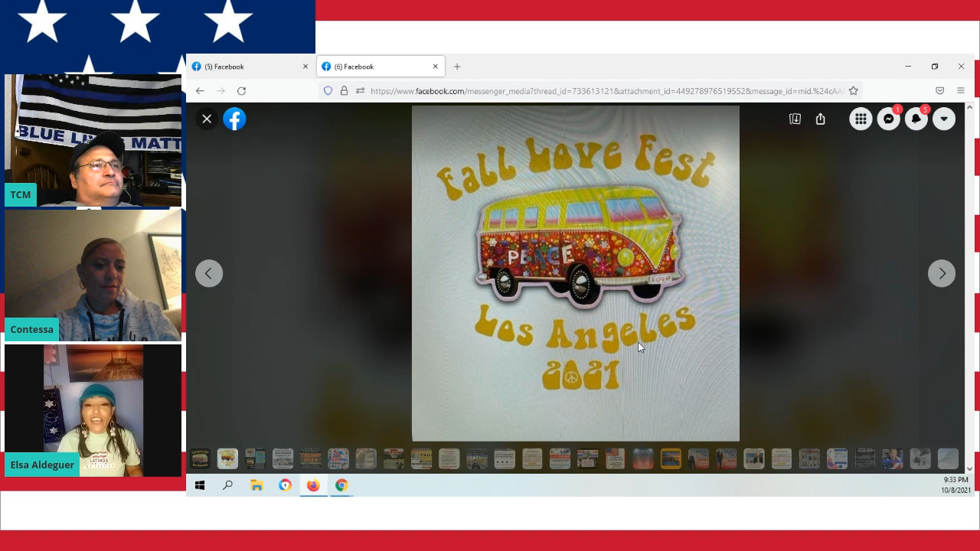Go to the previous photo with left arrow
Viewport: 980px width, 551px height.
208,273
